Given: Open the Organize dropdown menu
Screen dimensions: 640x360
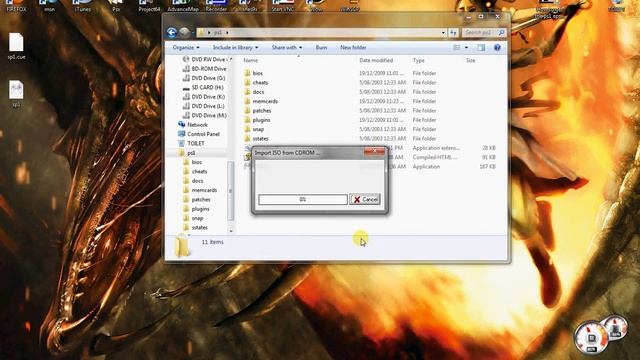Looking at the screenshot, I should coord(186,48).
